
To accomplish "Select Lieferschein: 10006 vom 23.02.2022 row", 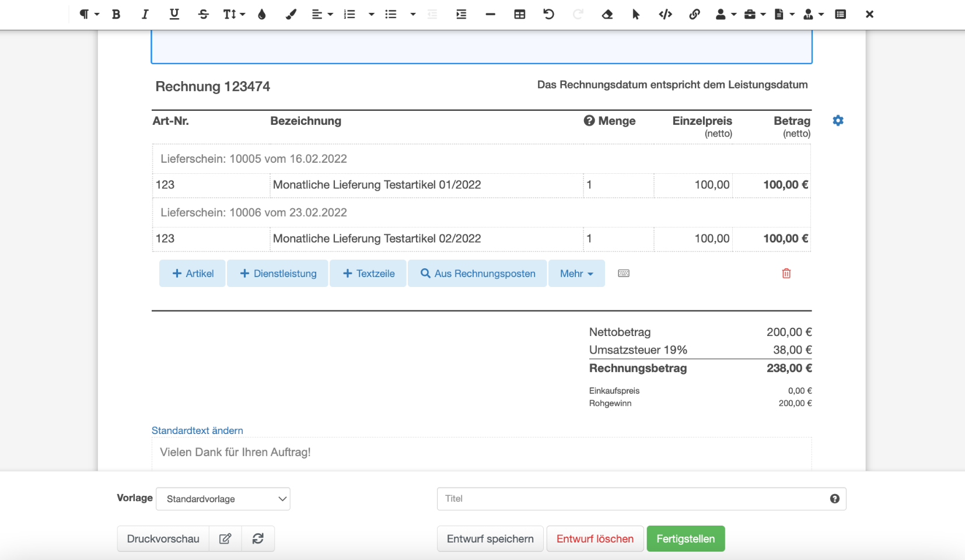I will coord(481,212).
